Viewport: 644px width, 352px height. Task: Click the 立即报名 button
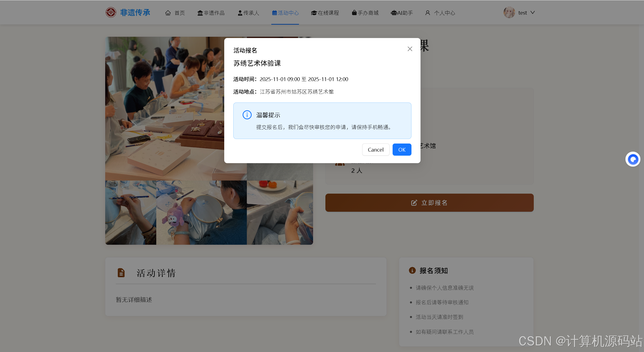click(429, 203)
